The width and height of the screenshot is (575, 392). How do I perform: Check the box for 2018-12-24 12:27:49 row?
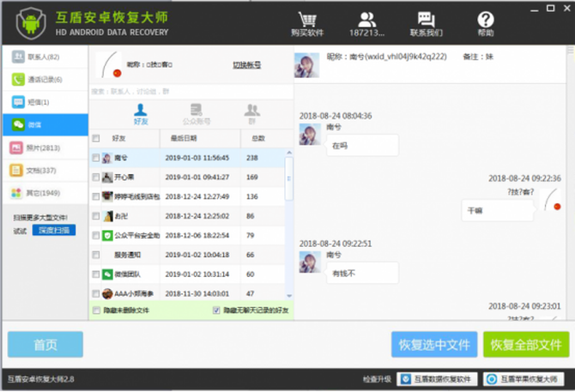[x=96, y=196]
